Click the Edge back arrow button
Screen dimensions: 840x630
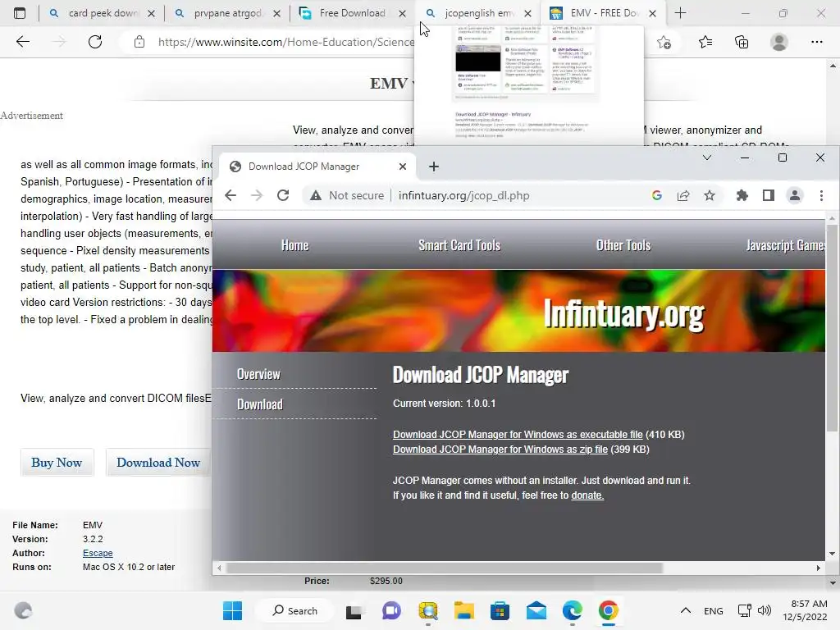(22, 42)
